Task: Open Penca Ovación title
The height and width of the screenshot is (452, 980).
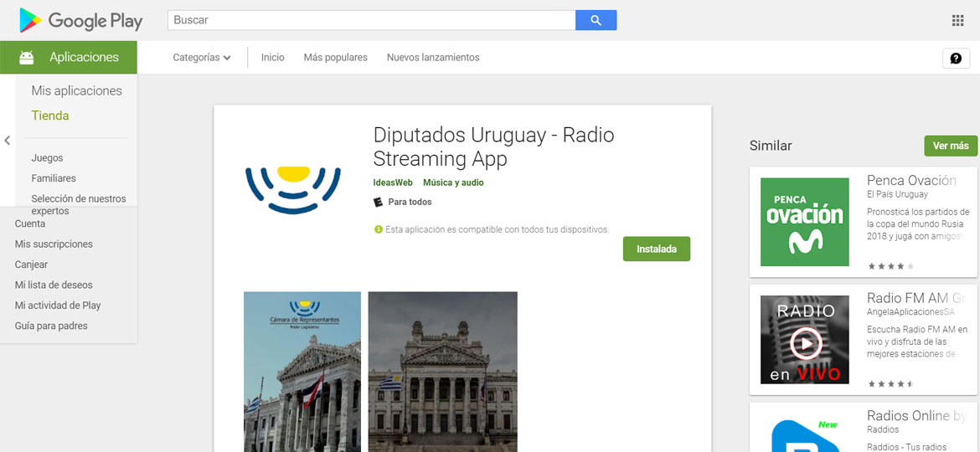Action: pos(912,181)
